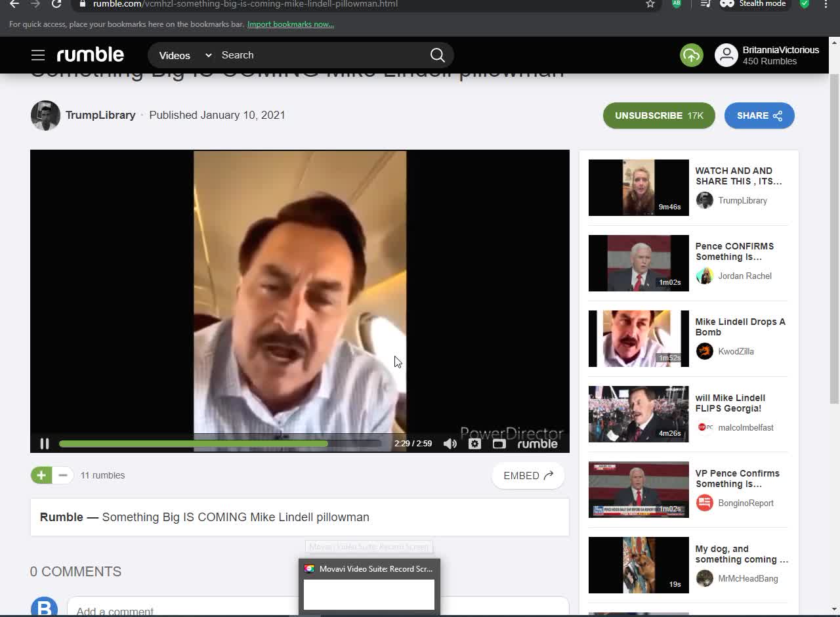Screen dimensions: 840x617
Task: Open TrumpLibrary channel avatar
Action: tap(45, 116)
